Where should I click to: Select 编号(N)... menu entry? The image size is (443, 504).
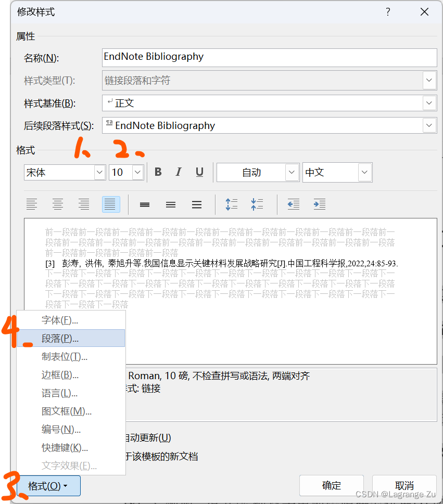(x=71, y=429)
